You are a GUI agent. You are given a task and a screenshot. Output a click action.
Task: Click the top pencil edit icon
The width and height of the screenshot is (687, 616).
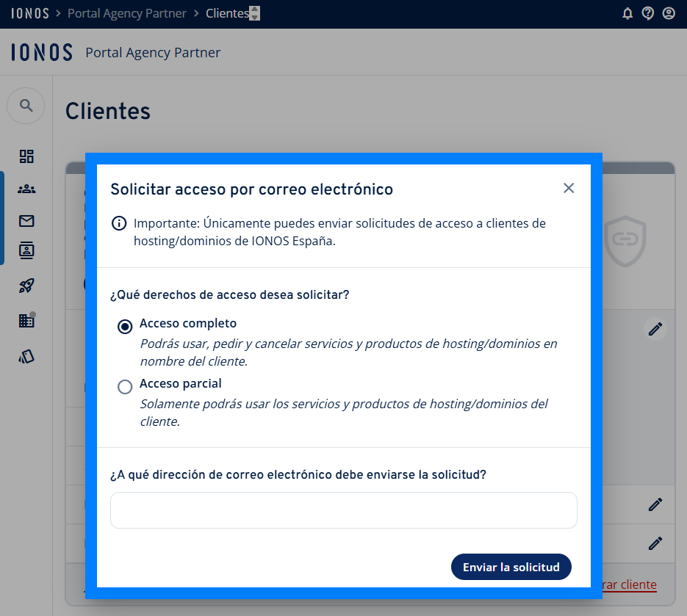pyautogui.click(x=655, y=329)
